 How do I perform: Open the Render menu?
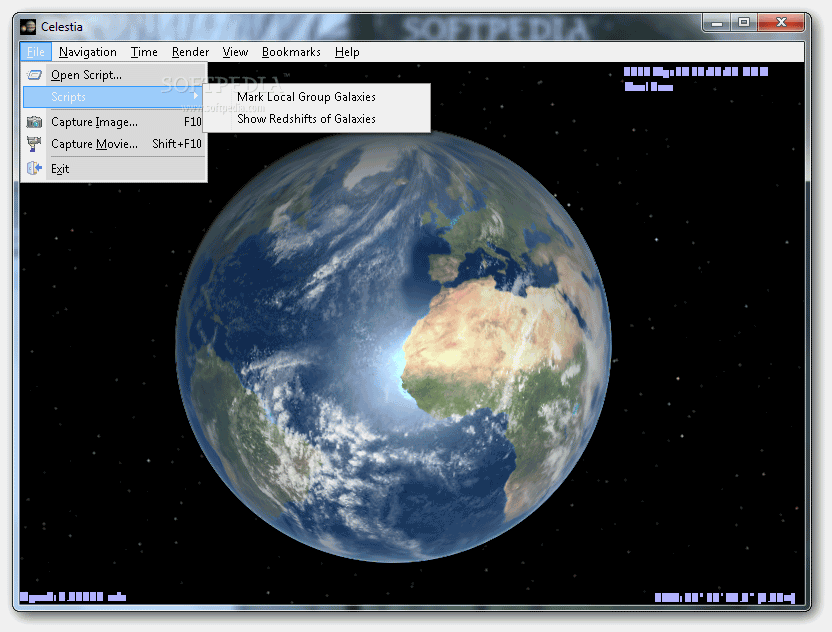click(190, 52)
